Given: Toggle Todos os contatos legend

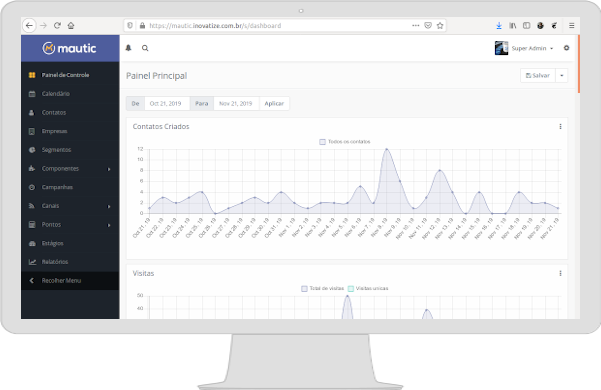Looking at the screenshot, I should click(x=345, y=142).
